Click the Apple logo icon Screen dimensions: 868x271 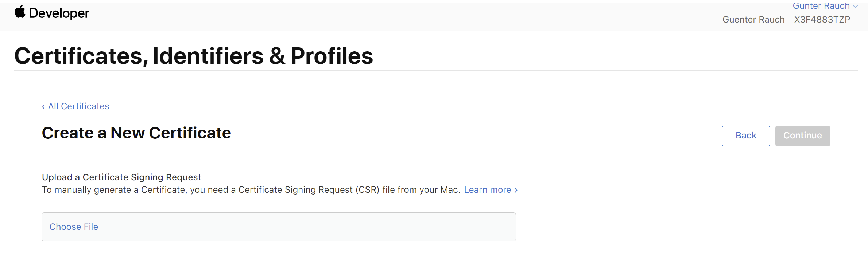click(20, 12)
